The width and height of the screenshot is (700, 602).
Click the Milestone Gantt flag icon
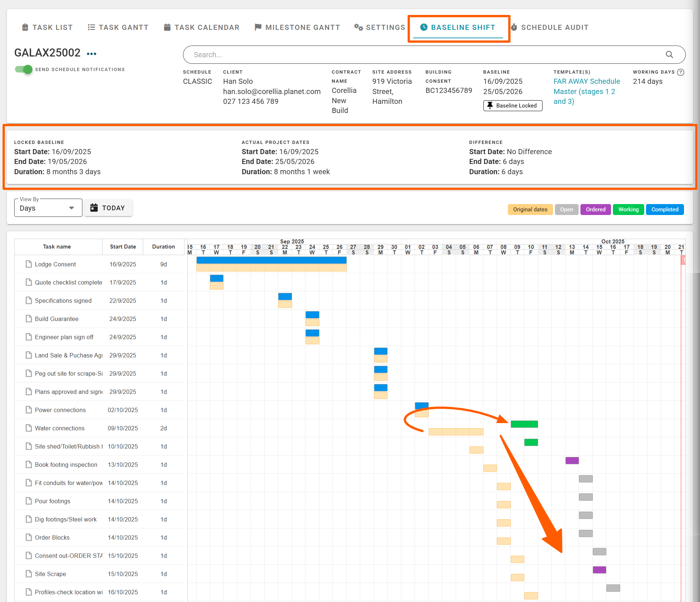[258, 27]
